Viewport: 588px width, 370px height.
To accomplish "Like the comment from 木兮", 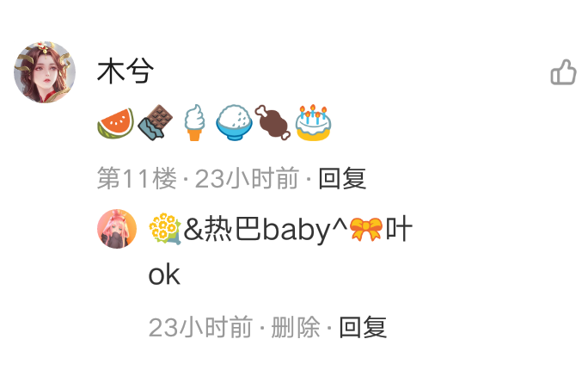I will point(563,72).
